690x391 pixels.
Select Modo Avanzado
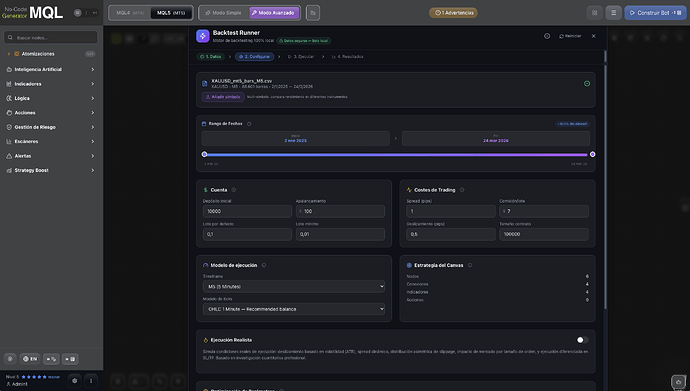[x=274, y=13]
